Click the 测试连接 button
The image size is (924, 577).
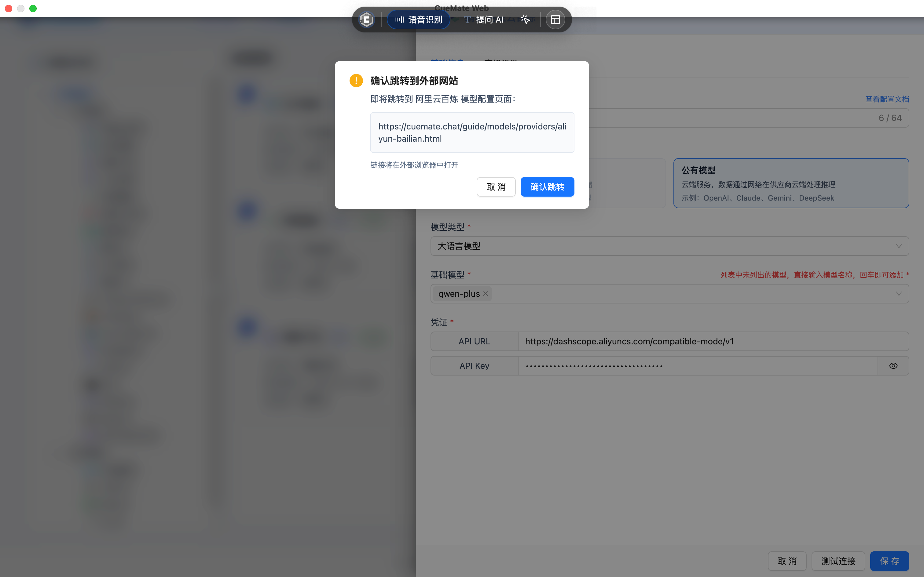pyautogui.click(x=838, y=561)
